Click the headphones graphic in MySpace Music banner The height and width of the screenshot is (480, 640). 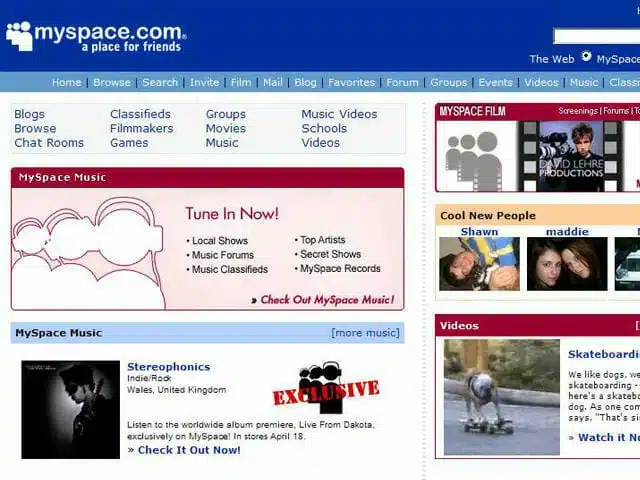(90, 251)
